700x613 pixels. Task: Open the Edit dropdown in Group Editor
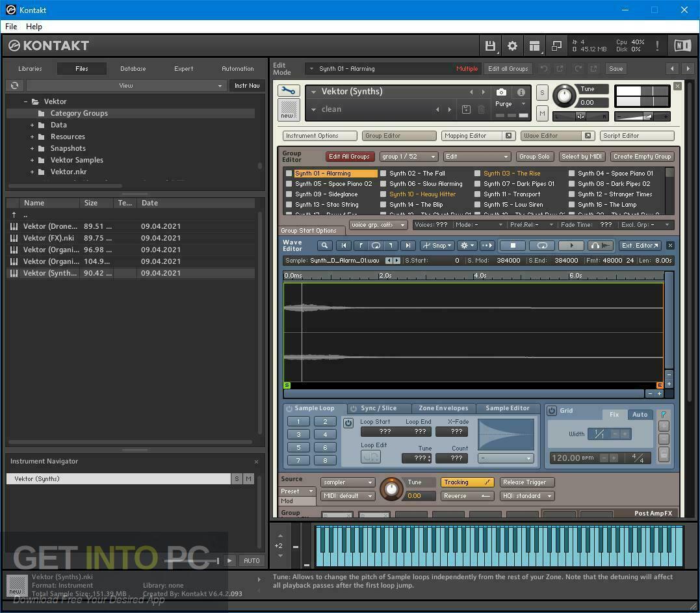pos(476,157)
